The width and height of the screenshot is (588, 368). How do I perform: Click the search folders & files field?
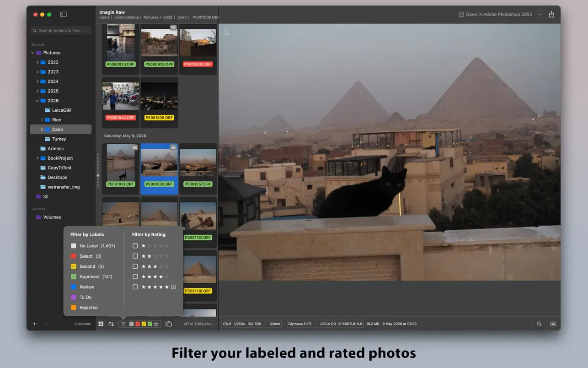61,31
